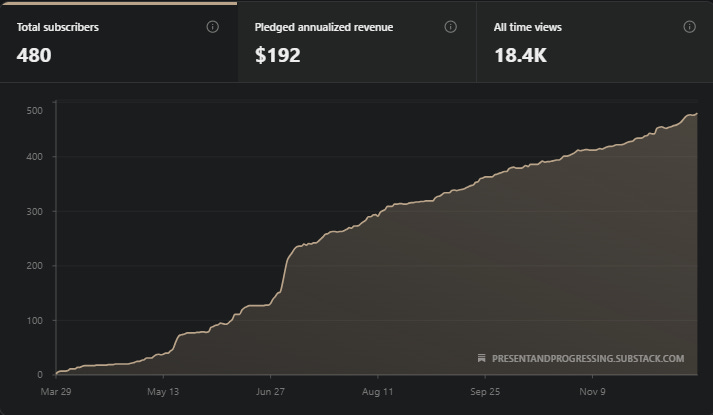Click the 500 y-axis label
The height and width of the screenshot is (415, 713).
(x=35, y=110)
